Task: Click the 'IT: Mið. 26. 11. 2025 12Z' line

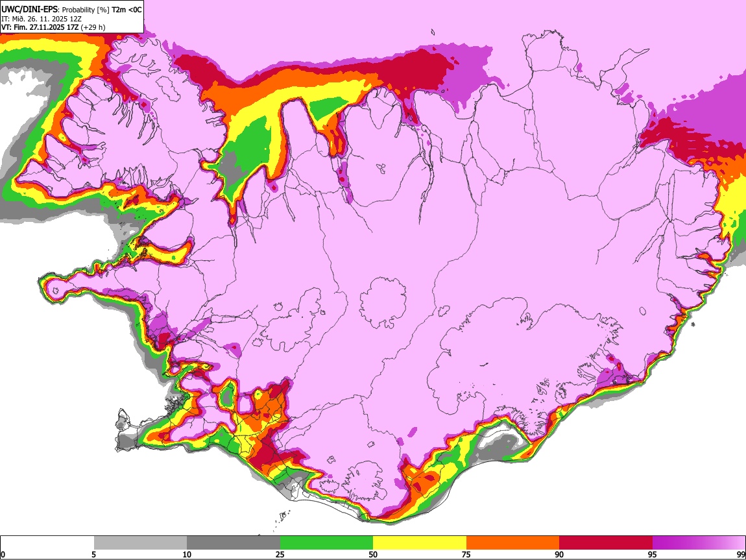Action: (x=42, y=19)
